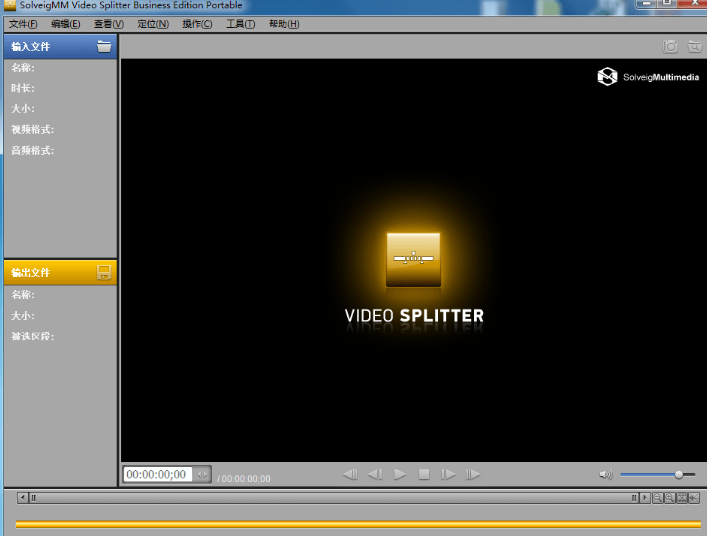Screen dimensions: 707x536
Task: Click the timeline scrollbar left arrow
Action: coord(23,498)
